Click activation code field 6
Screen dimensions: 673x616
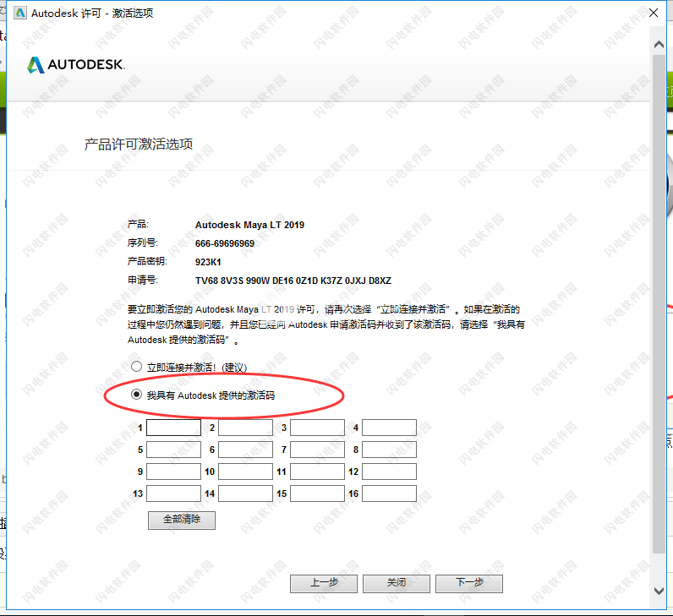click(x=245, y=450)
